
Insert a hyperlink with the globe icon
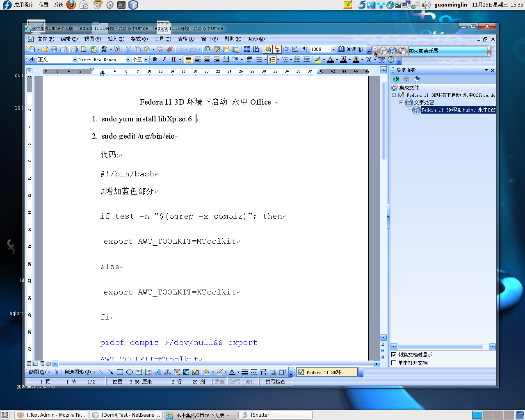(208, 49)
